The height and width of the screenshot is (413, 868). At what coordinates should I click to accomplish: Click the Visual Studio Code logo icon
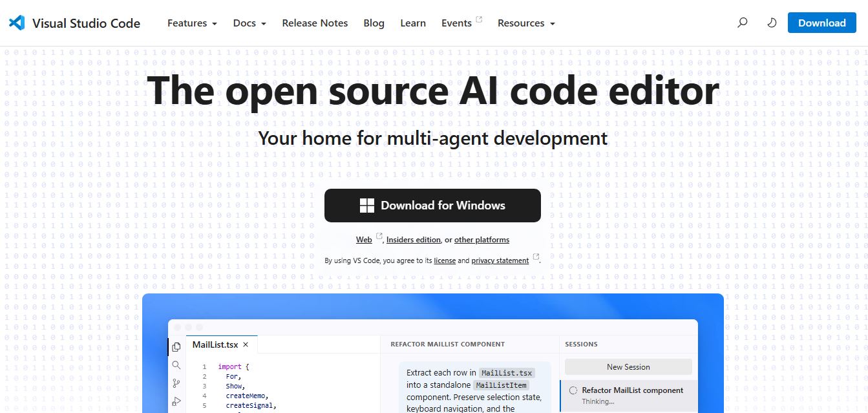coord(17,23)
